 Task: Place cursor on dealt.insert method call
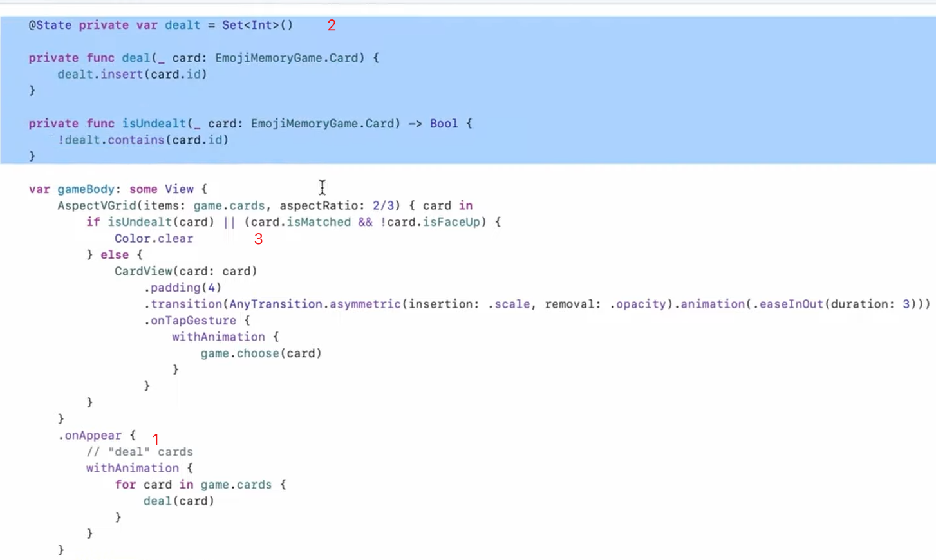(x=100, y=75)
